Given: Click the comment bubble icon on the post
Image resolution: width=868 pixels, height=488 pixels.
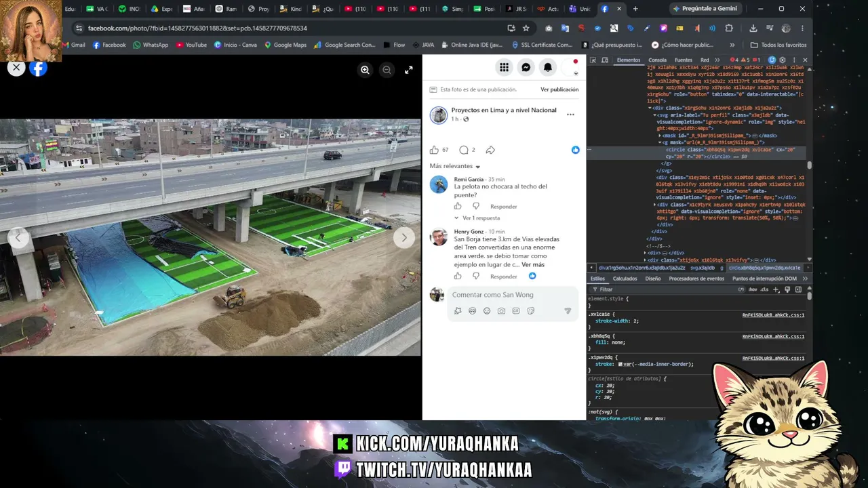Looking at the screenshot, I should click(x=464, y=150).
